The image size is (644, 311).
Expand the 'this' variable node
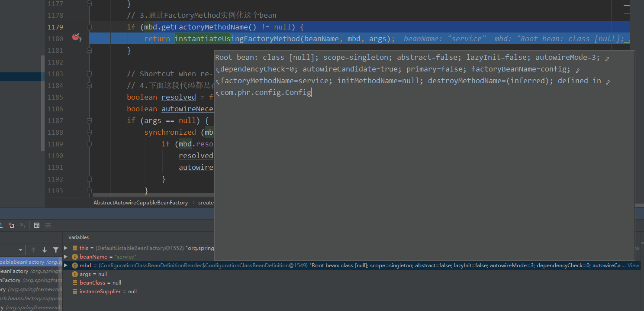pos(66,248)
